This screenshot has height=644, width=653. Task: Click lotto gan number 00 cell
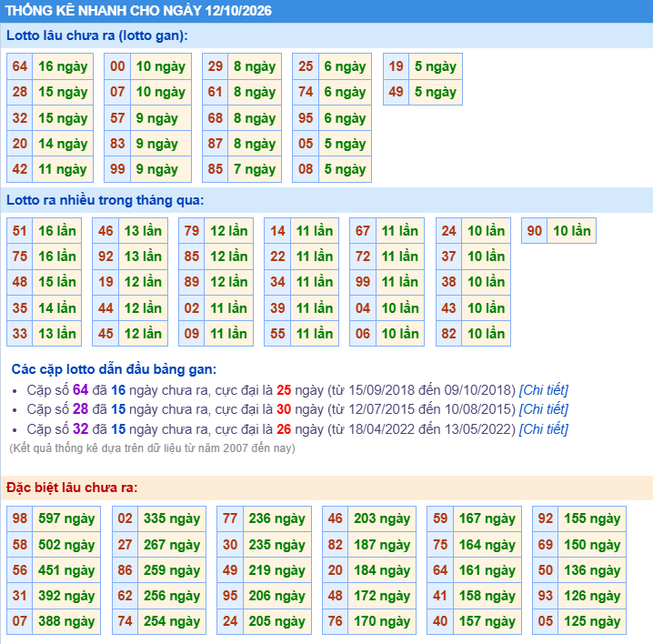117,66
